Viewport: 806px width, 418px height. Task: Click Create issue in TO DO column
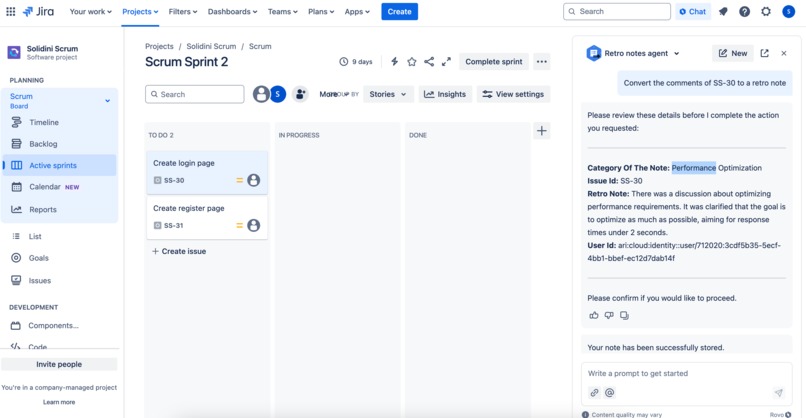coord(179,251)
